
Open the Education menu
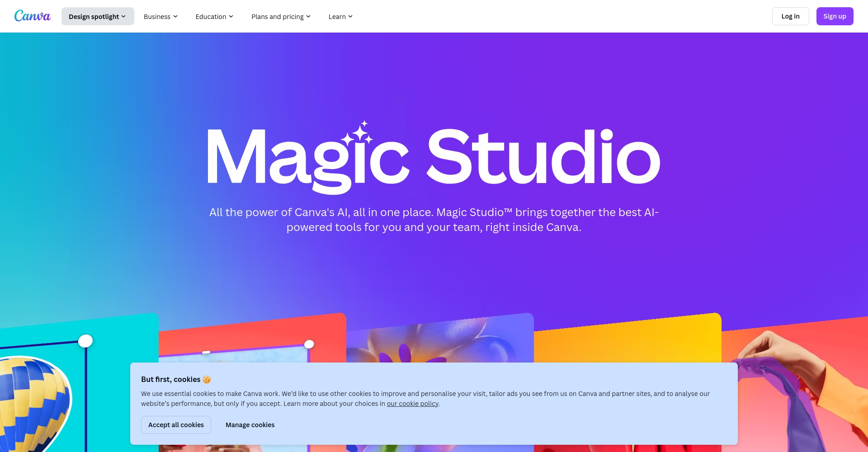pos(214,16)
